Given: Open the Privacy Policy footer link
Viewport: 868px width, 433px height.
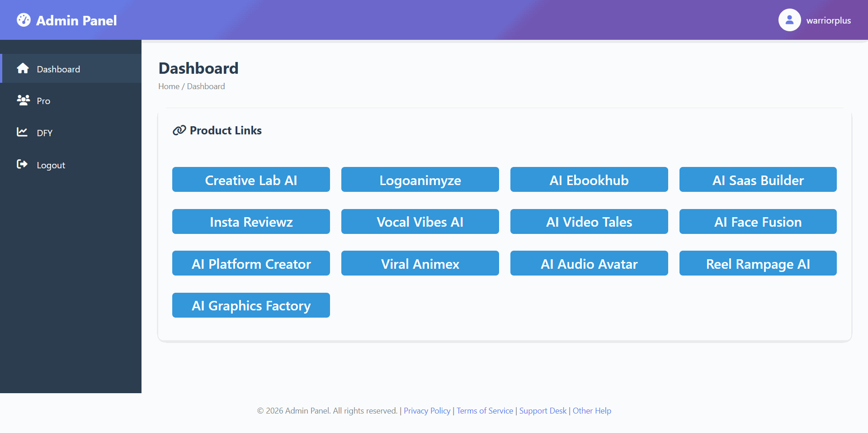Looking at the screenshot, I should (427, 411).
